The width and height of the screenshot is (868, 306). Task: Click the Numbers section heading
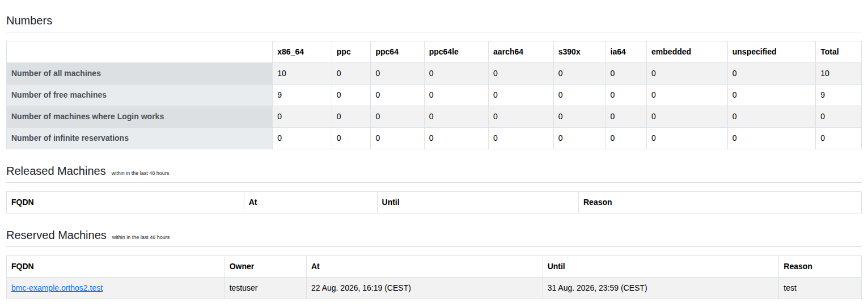pos(29,20)
